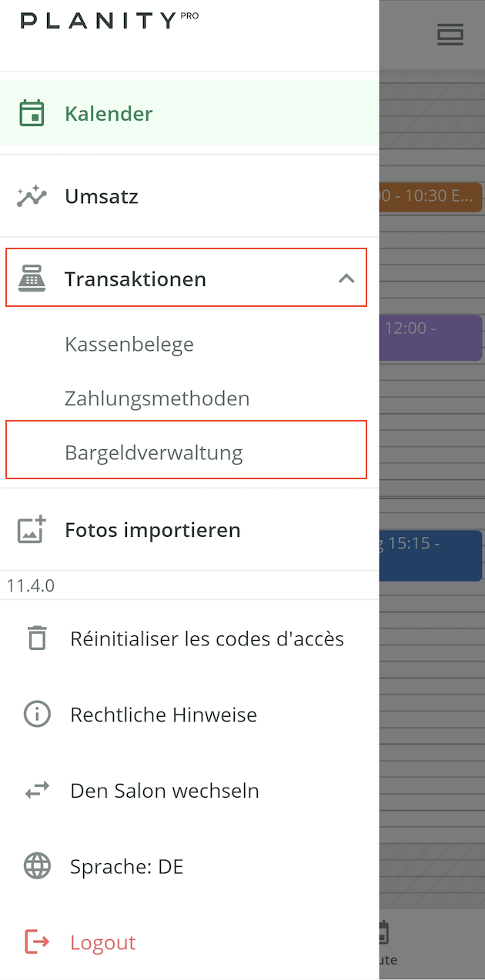Click the Fotos importieren image icon
The width and height of the screenshot is (485, 980).
(32, 530)
